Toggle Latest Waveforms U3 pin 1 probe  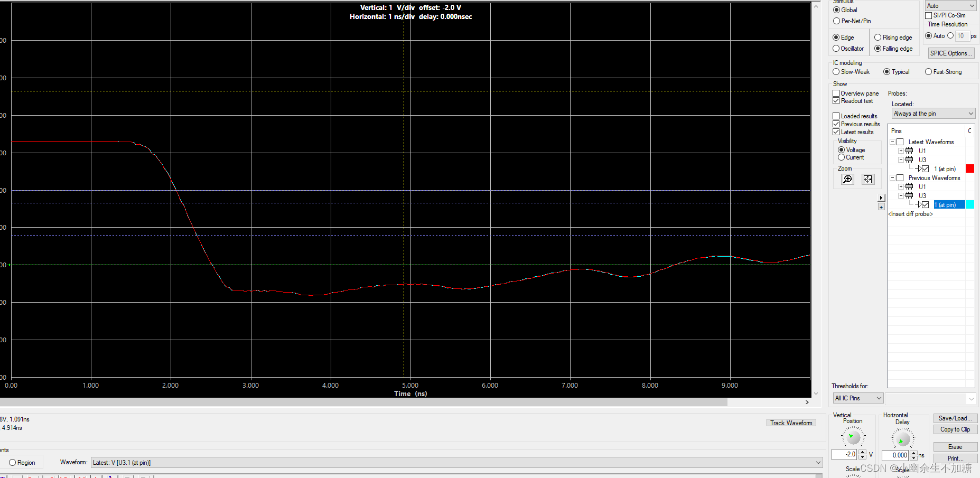pos(925,169)
